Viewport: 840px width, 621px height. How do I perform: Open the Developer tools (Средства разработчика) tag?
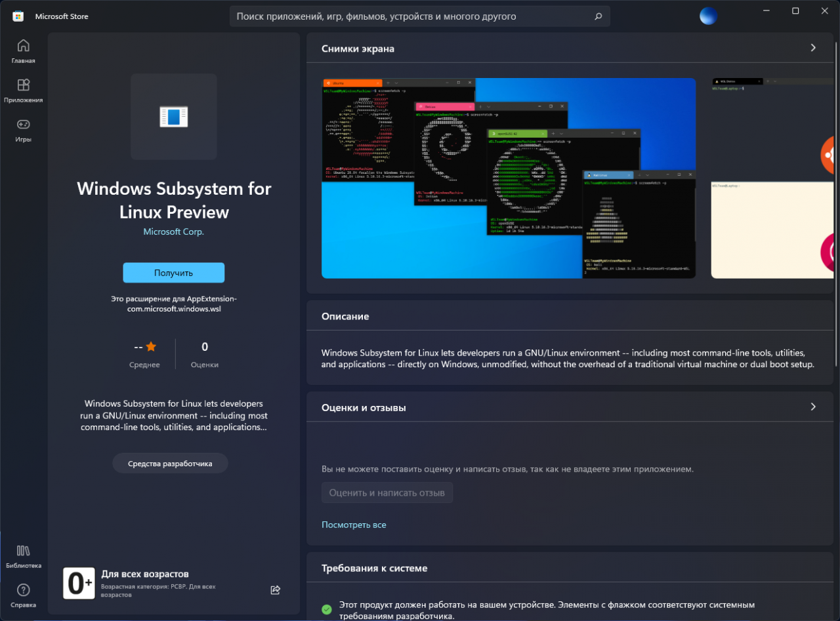pyautogui.click(x=170, y=463)
